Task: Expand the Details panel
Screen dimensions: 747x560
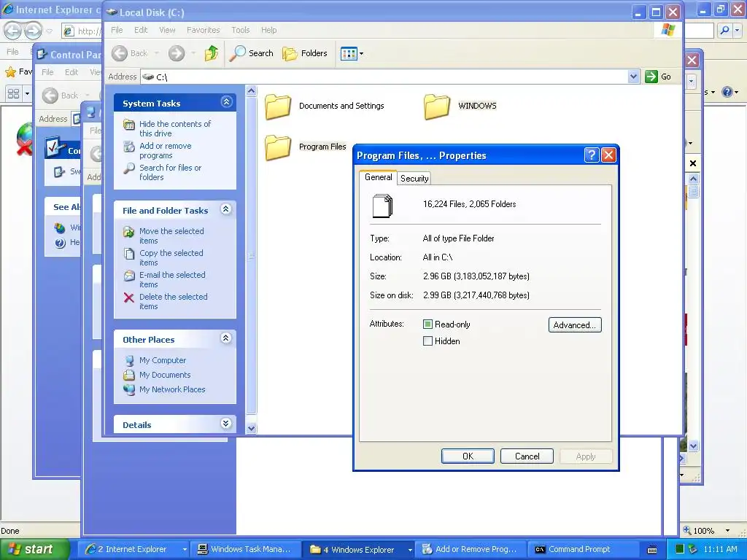Action: coord(226,424)
